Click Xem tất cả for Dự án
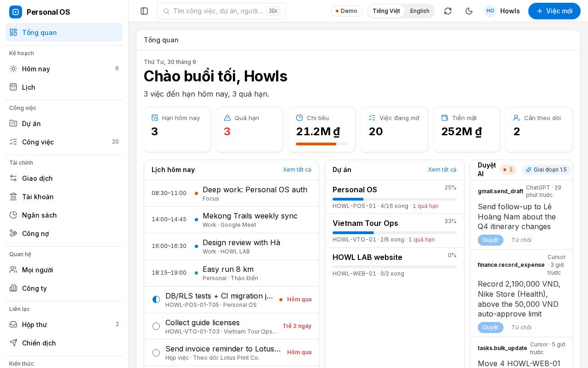 pos(442,170)
